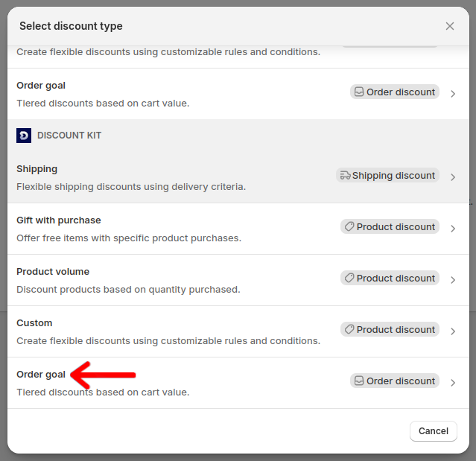The width and height of the screenshot is (476, 461).
Task: Open the Custom row's chevron arrow
Action: click(x=453, y=331)
